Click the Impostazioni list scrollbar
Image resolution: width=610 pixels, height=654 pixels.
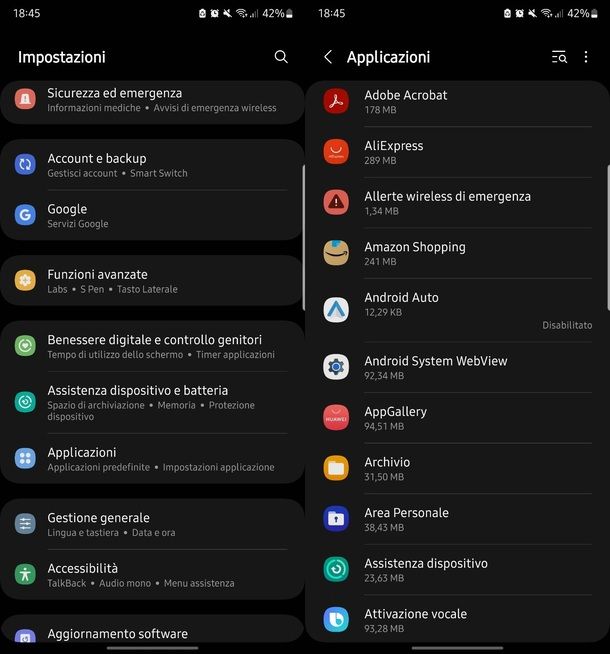304,238
